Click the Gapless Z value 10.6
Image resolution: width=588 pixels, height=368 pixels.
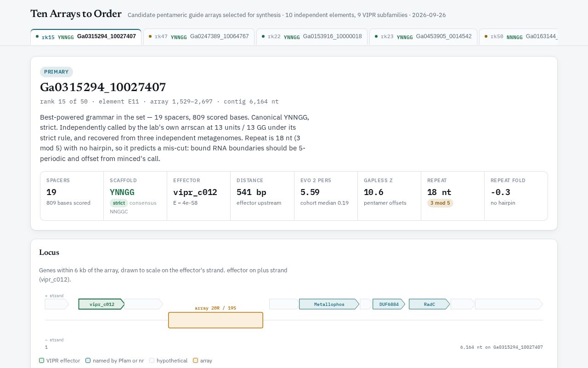tap(373, 192)
